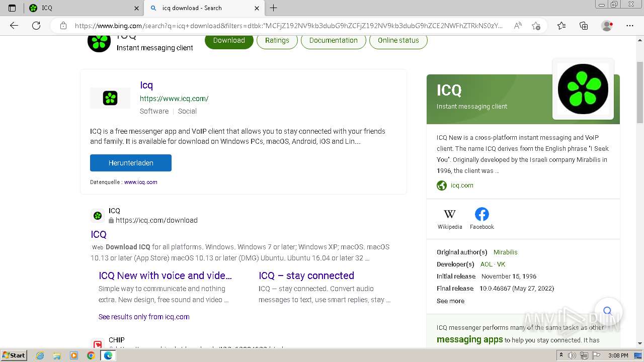Screen dimensions: 644x362
Task: Expand See more in ICQ panel
Action: pos(450,301)
